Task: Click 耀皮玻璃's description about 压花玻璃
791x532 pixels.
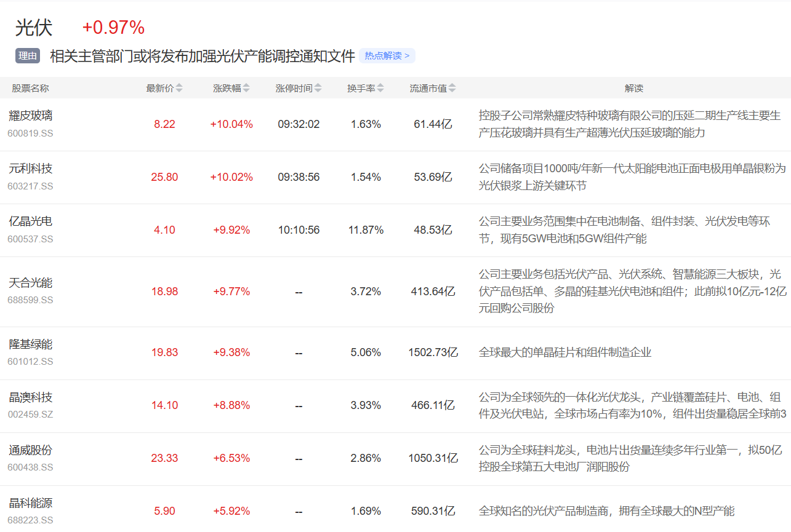Action: 630,124
